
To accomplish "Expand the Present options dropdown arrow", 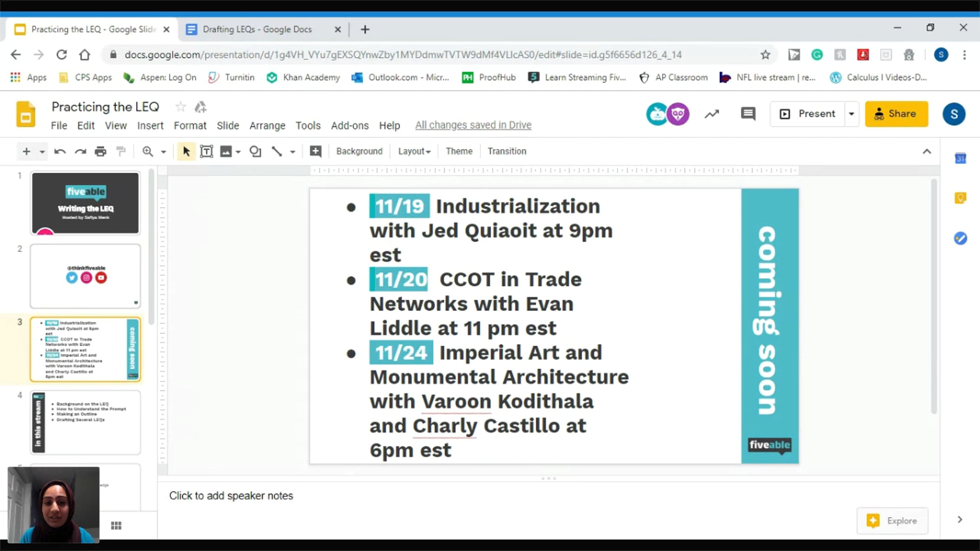I will pyautogui.click(x=851, y=114).
